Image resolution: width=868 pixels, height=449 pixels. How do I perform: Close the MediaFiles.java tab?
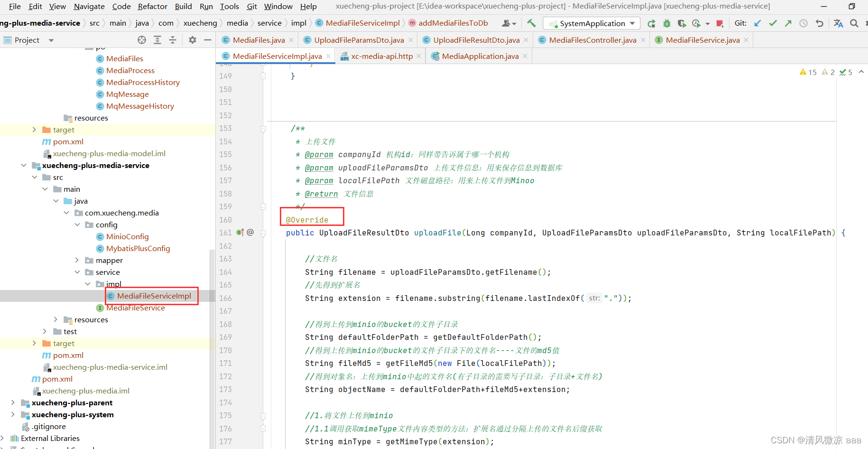(291, 40)
